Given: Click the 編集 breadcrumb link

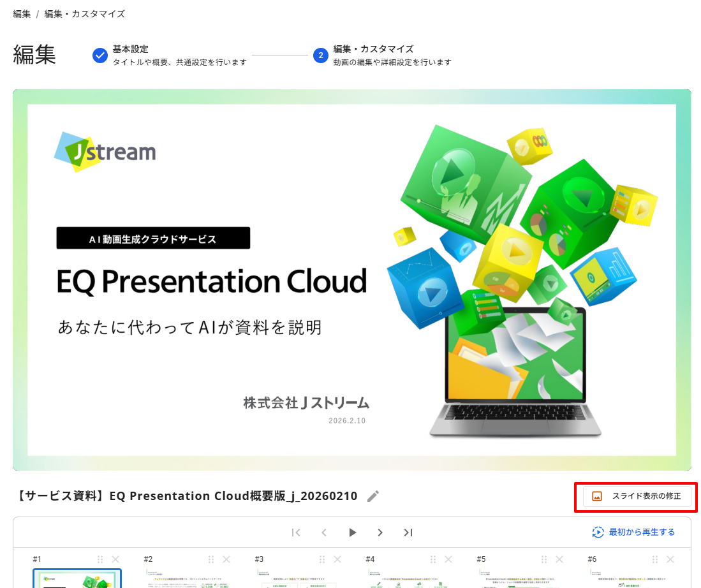Looking at the screenshot, I should coord(22,14).
